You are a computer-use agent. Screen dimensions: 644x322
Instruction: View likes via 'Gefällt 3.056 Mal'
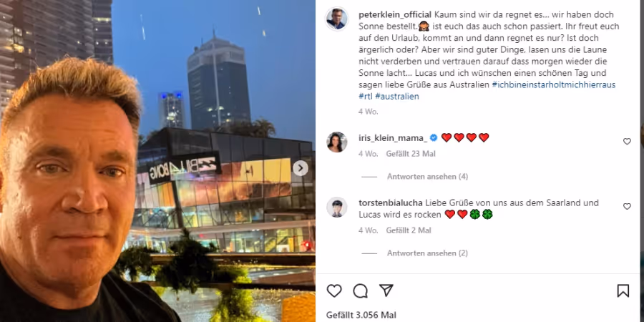tap(361, 315)
